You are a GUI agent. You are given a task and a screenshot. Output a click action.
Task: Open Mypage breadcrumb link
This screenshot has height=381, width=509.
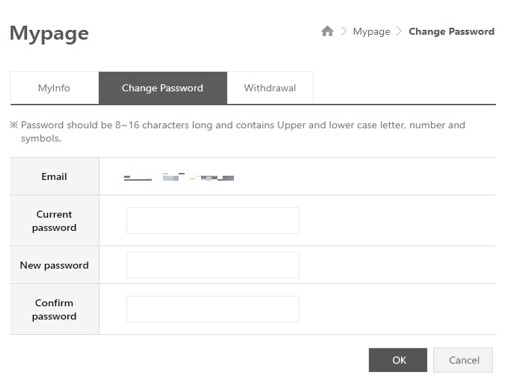click(x=371, y=32)
